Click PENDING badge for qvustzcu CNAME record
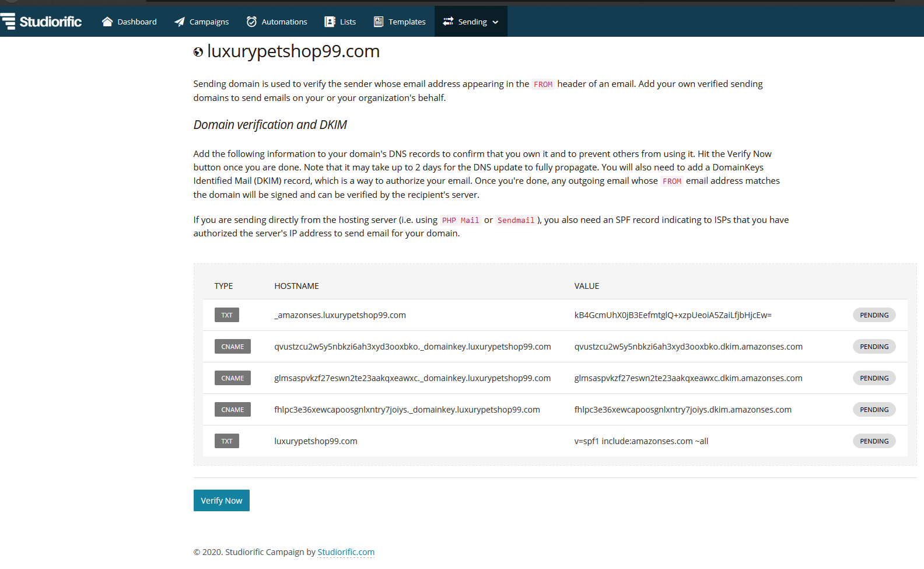The width and height of the screenshot is (924, 569). click(874, 347)
